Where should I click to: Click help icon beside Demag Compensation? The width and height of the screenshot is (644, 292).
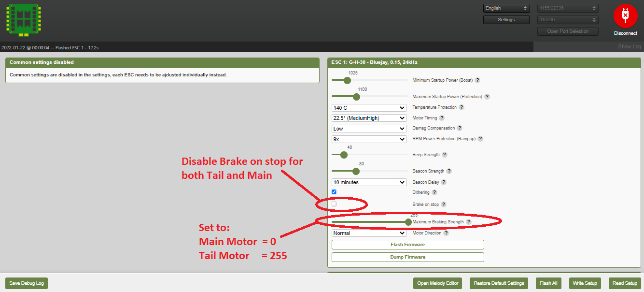[x=459, y=129]
